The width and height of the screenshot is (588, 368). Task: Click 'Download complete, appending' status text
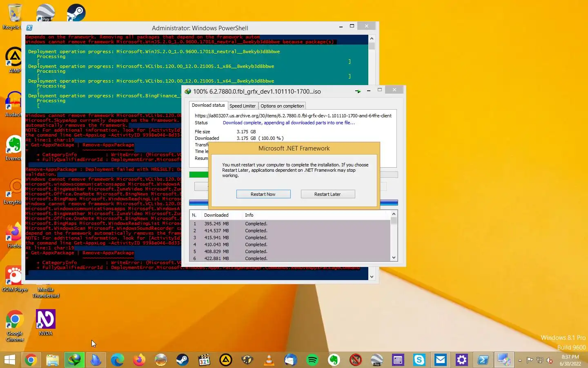(x=289, y=123)
